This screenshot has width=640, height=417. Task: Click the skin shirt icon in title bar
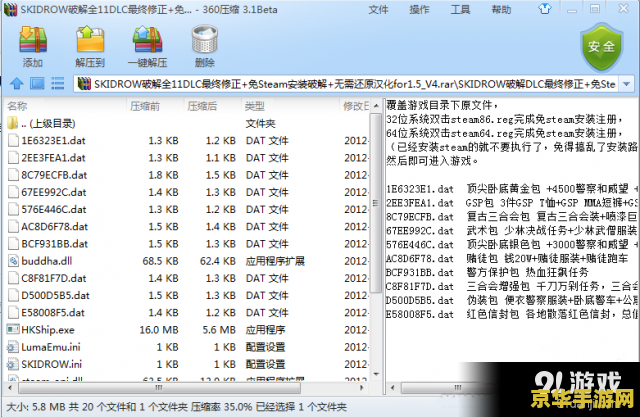(x=545, y=9)
